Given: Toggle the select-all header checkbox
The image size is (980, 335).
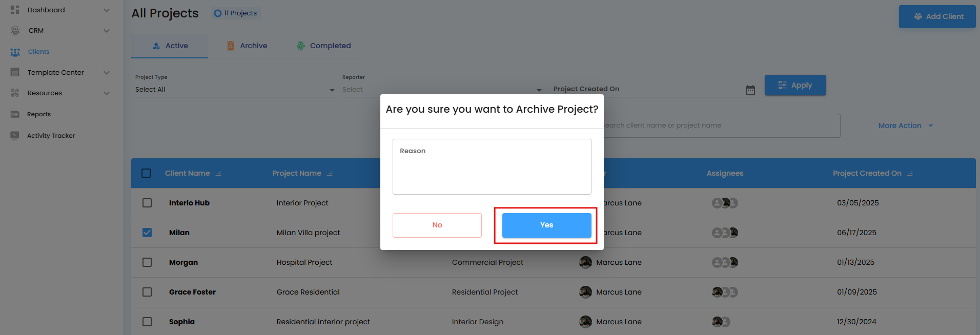Looking at the screenshot, I should coord(146,173).
